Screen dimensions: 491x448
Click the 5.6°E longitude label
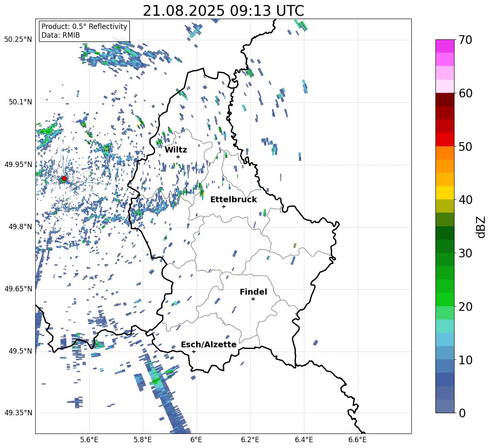point(89,440)
